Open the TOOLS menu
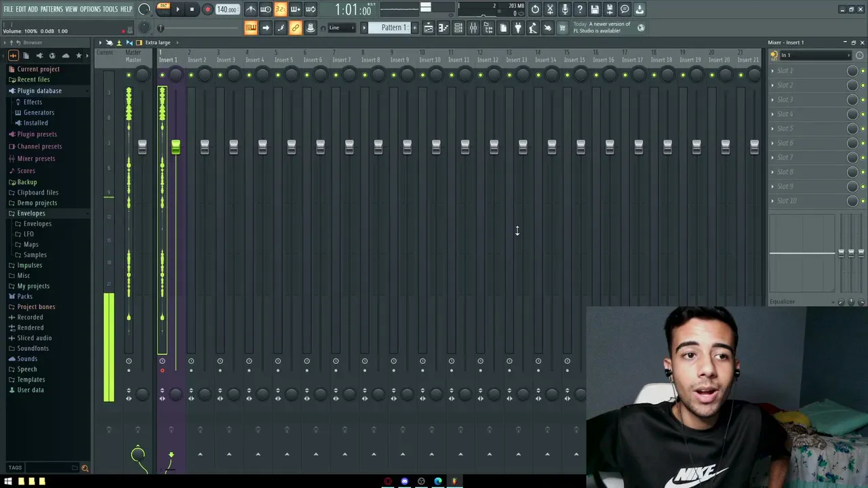 (111, 9)
